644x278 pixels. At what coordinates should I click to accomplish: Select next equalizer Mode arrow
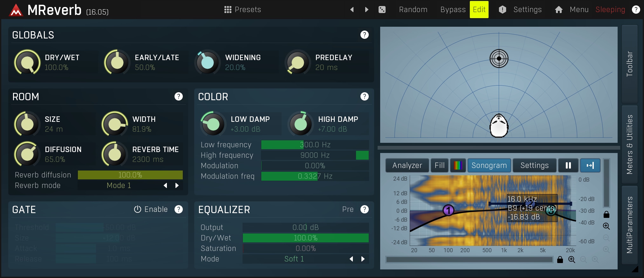363,259
